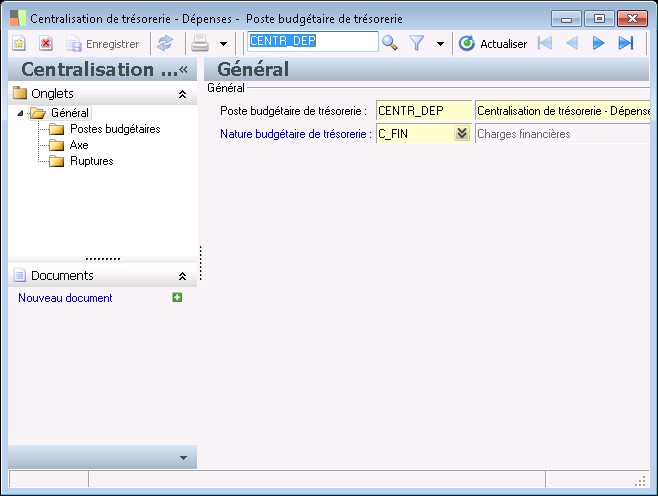Click the Postes budgétaires folder icon

(x=57, y=129)
